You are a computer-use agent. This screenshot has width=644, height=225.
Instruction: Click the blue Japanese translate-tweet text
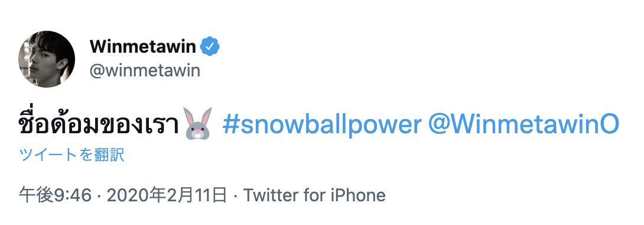71,156
